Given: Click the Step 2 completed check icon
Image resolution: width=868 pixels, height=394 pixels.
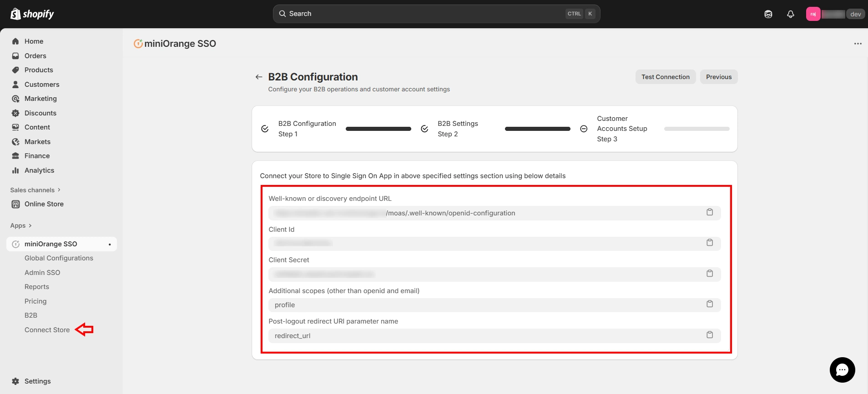Looking at the screenshot, I should pyautogui.click(x=424, y=129).
